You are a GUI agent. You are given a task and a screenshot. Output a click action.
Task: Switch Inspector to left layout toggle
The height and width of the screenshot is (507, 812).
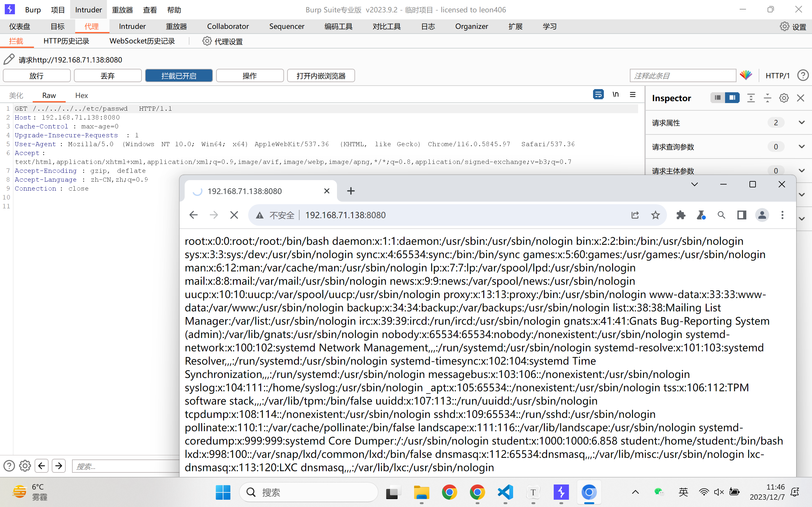click(718, 98)
